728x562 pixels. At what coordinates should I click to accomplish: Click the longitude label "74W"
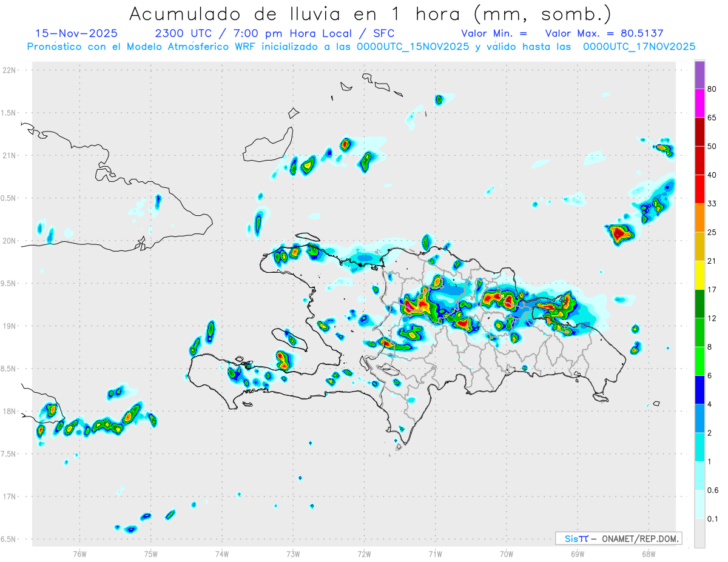(222, 554)
